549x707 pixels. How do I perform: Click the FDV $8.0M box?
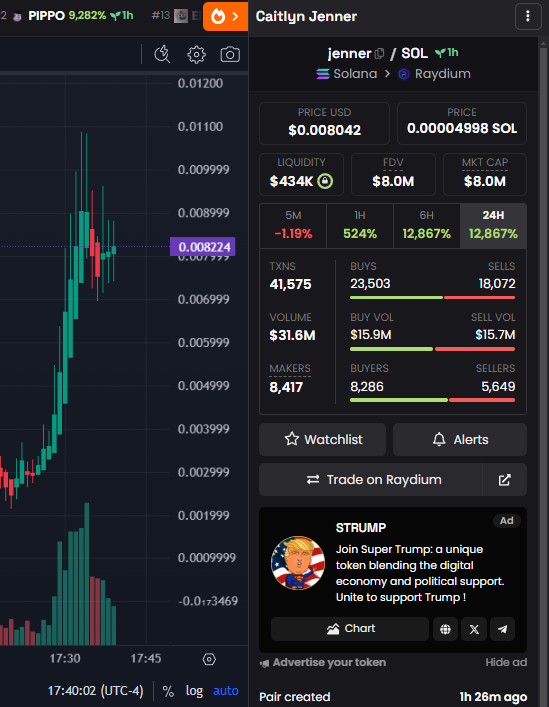tap(393, 174)
